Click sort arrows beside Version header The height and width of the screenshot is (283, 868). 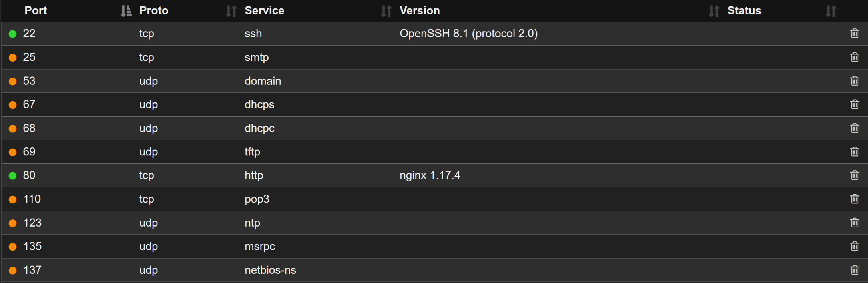(714, 11)
